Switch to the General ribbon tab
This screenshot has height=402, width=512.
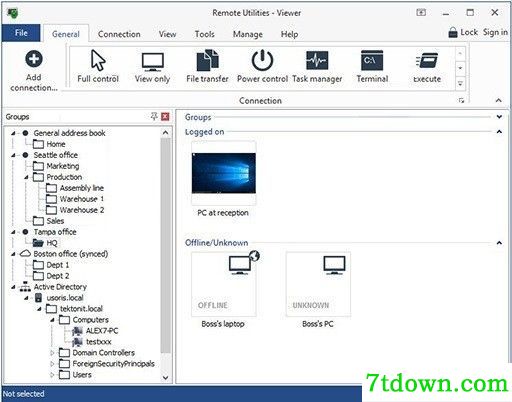(x=66, y=34)
